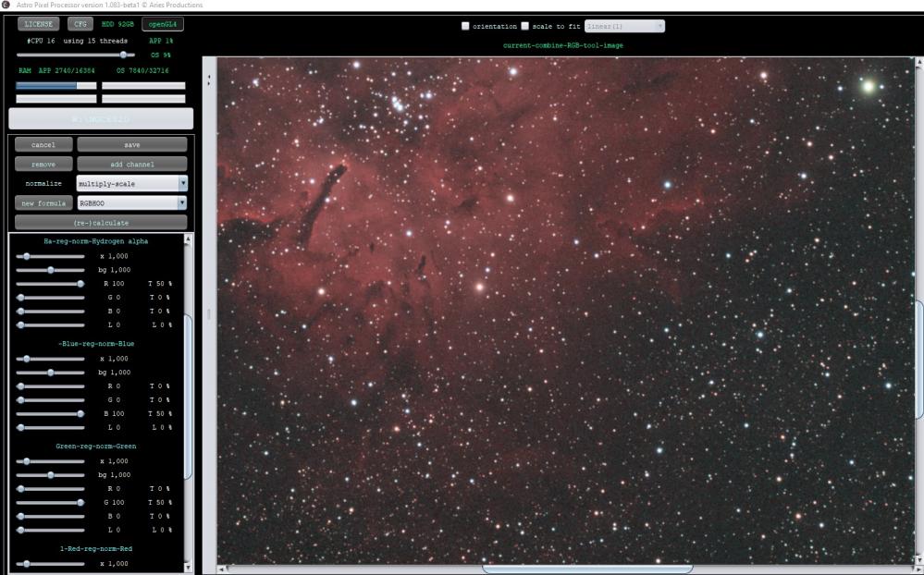Adjust the CPU threads slider
Viewport: 924px width, 575px height.
point(76,55)
